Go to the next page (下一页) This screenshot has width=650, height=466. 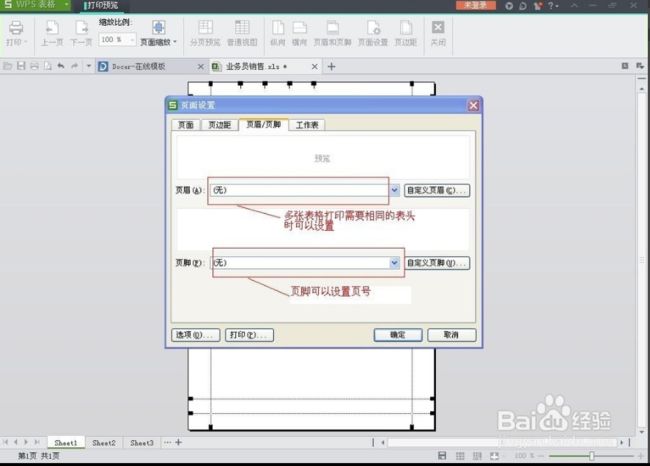(81, 33)
